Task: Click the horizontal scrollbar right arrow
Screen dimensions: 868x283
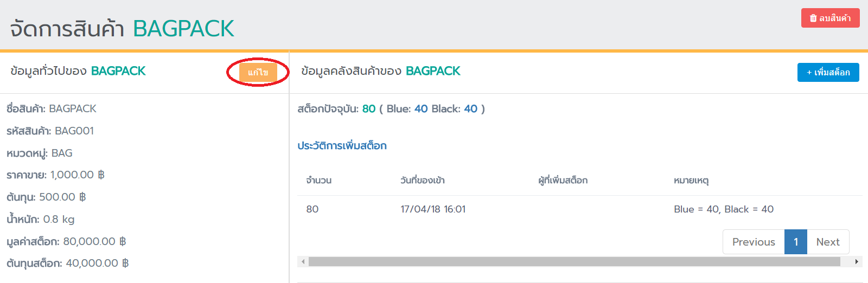Action: pyautogui.click(x=857, y=262)
